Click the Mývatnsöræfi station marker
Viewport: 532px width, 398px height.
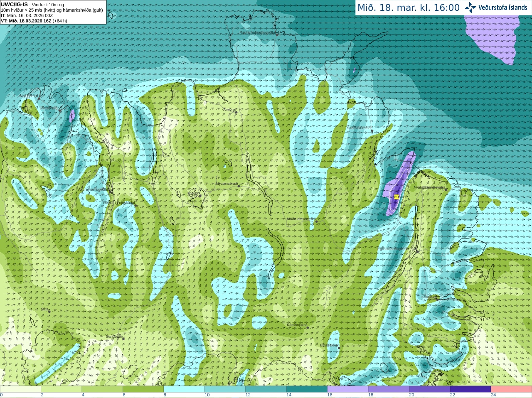click(239, 186)
